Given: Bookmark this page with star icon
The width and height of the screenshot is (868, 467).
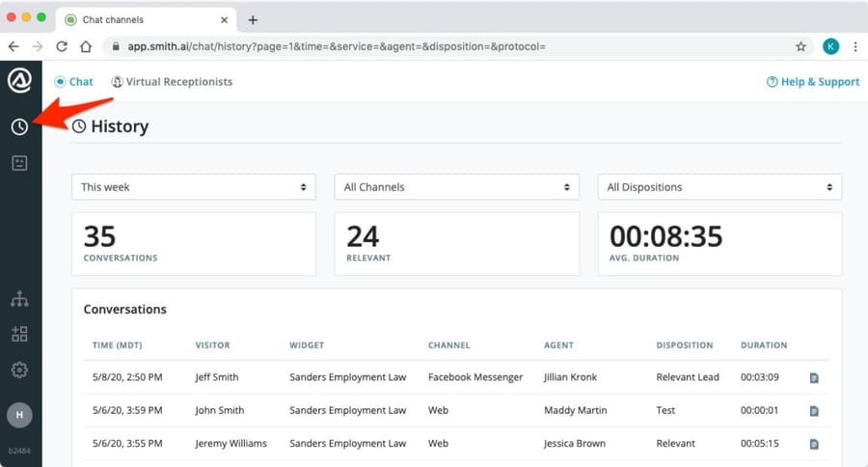Looking at the screenshot, I should coord(800,46).
